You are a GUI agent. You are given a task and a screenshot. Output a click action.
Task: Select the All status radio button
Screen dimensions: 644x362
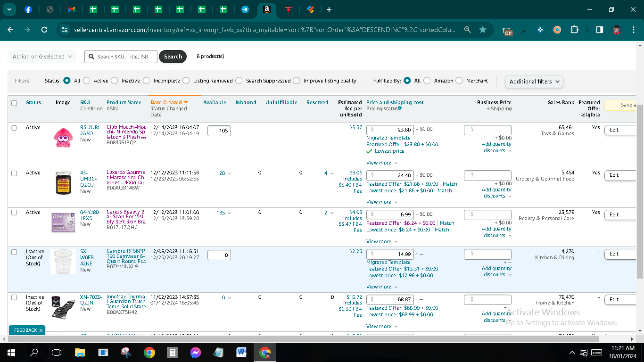click(67, 81)
